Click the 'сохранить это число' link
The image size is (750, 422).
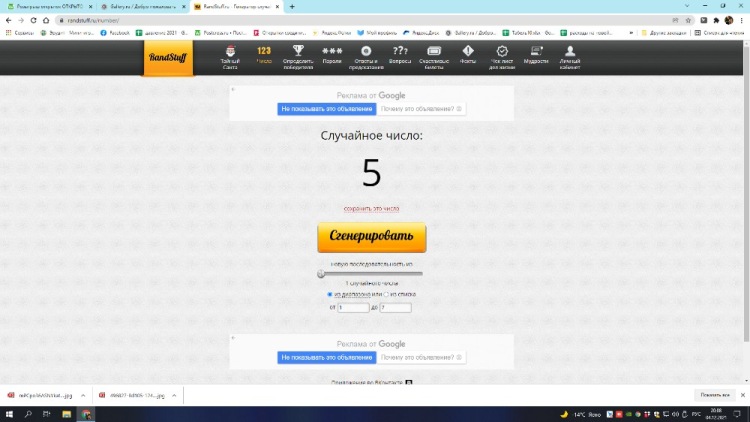click(x=371, y=209)
